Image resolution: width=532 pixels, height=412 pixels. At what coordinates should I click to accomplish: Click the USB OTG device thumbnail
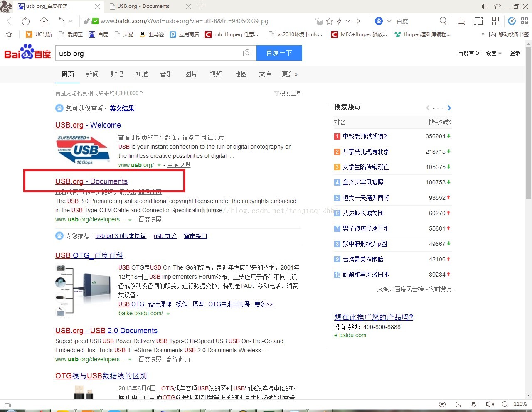(x=83, y=291)
